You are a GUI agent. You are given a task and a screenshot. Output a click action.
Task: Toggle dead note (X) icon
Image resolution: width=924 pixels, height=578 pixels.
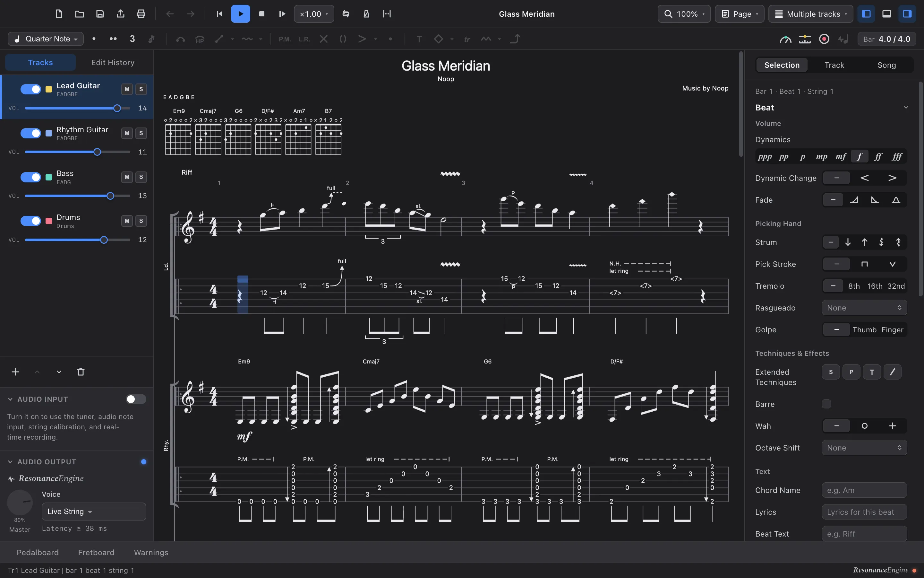[323, 39]
